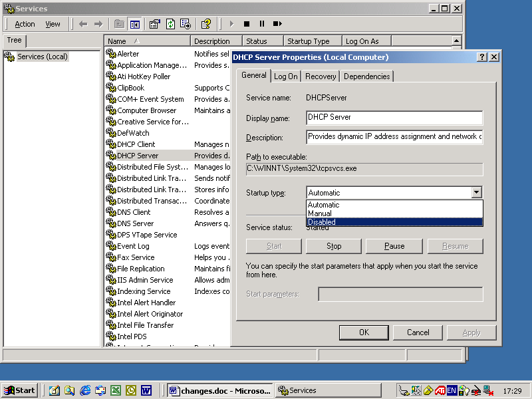Image resolution: width=532 pixels, height=399 pixels.
Task: Click the Word quick launch icon
Action: [146, 390]
